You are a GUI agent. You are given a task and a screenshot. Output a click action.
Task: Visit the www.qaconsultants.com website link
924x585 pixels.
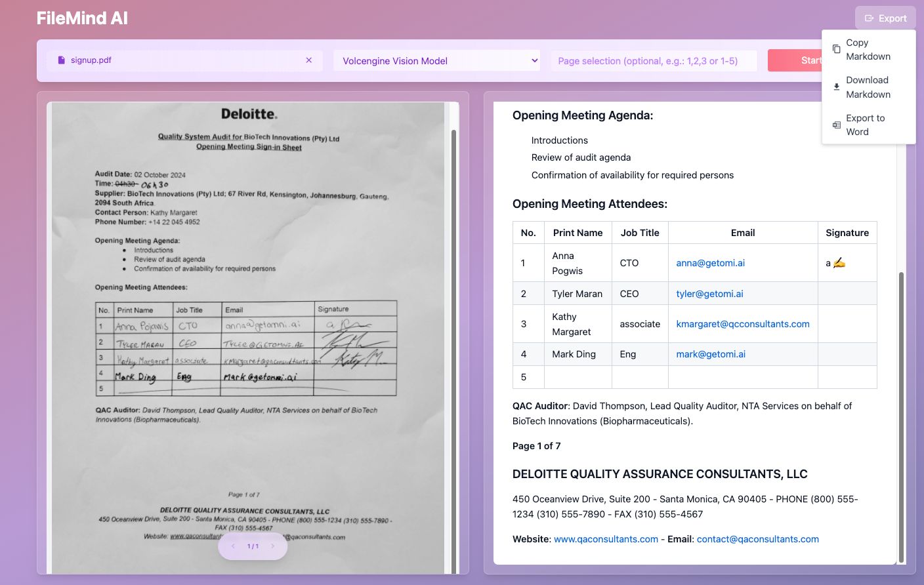coord(605,538)
